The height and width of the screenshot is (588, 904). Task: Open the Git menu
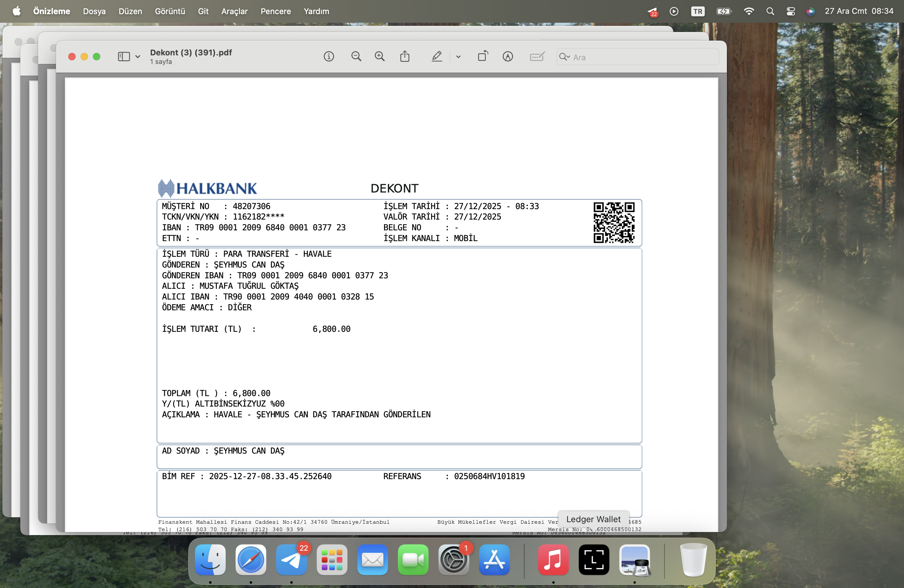(203, 11)
